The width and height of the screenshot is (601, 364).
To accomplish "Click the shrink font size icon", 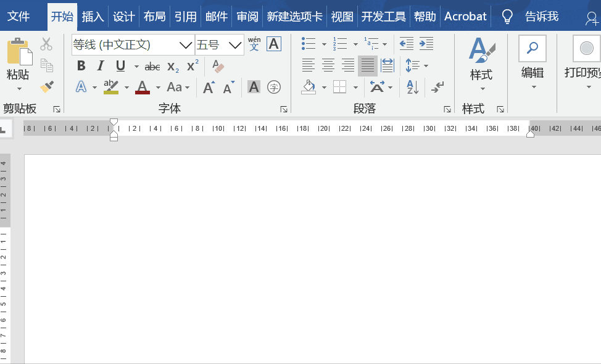I will tap(229, 88).
